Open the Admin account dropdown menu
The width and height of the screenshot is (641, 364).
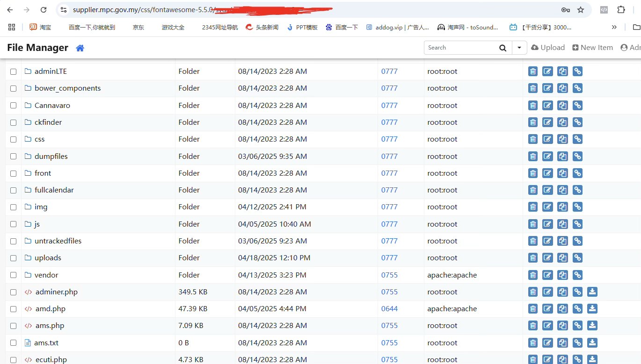(630, 48)
